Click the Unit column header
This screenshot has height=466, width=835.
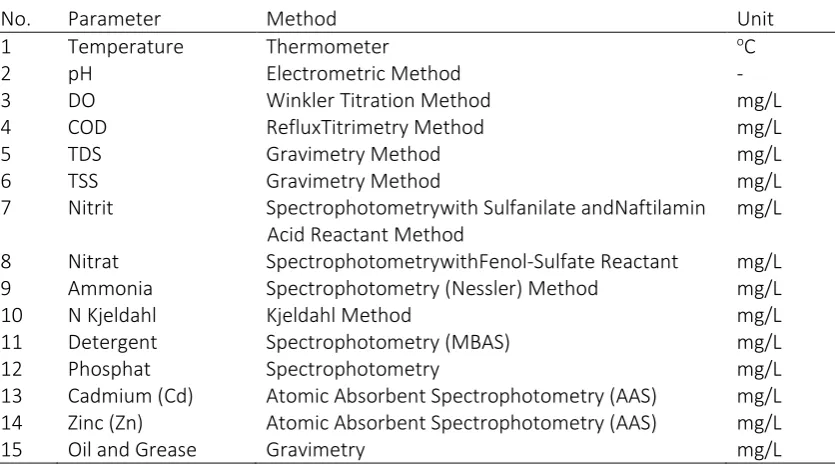(x=755, y=19)
